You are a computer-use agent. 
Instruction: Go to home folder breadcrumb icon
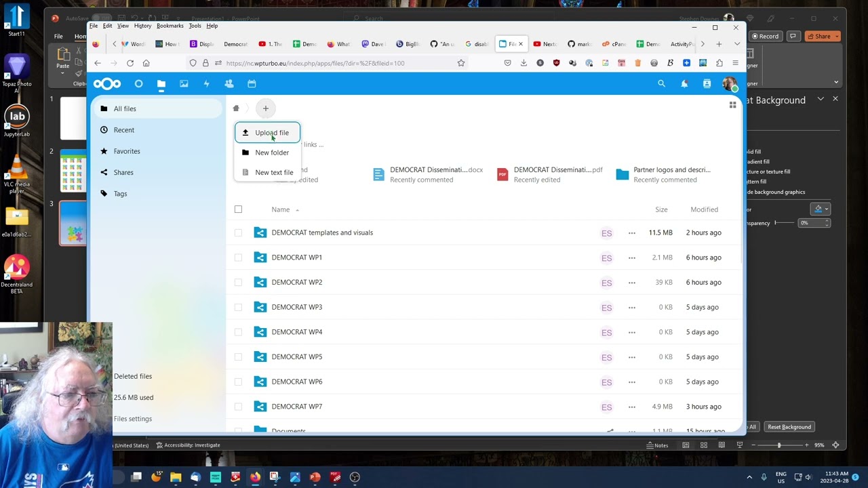pyautogui.click(x=236, y=108)
